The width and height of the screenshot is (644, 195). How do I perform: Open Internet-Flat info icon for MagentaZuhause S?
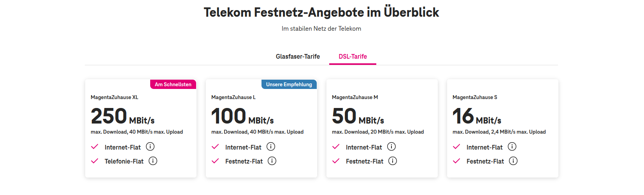pos(512,146)
